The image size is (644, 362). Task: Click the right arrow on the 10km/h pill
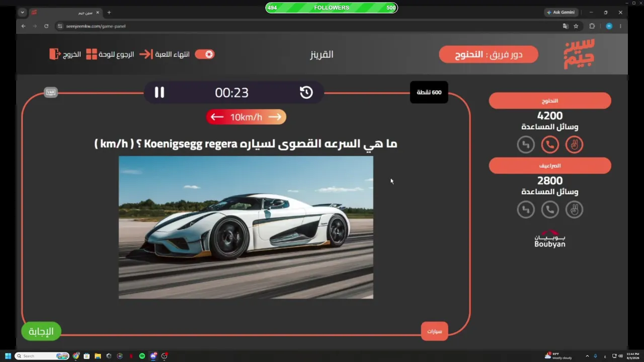[x=275, y=117]
